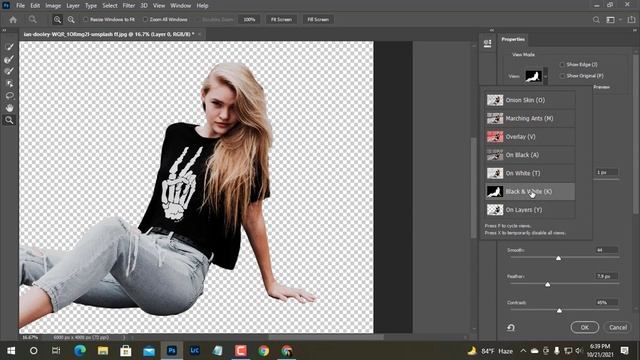Select the Zoom tool in left toolbar
This screenshot has height=360, width=640.
(x=9, y=120)
